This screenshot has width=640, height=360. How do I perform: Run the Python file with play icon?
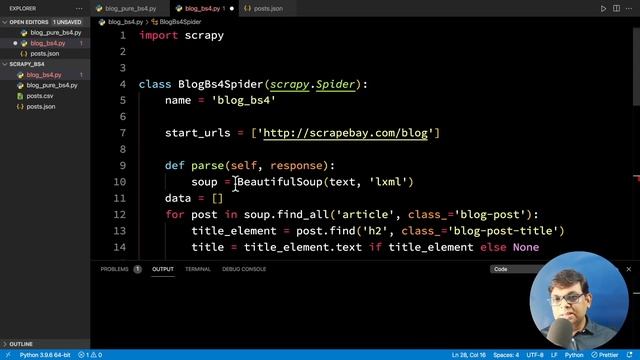pyautogui.click(x=603, y=9)
